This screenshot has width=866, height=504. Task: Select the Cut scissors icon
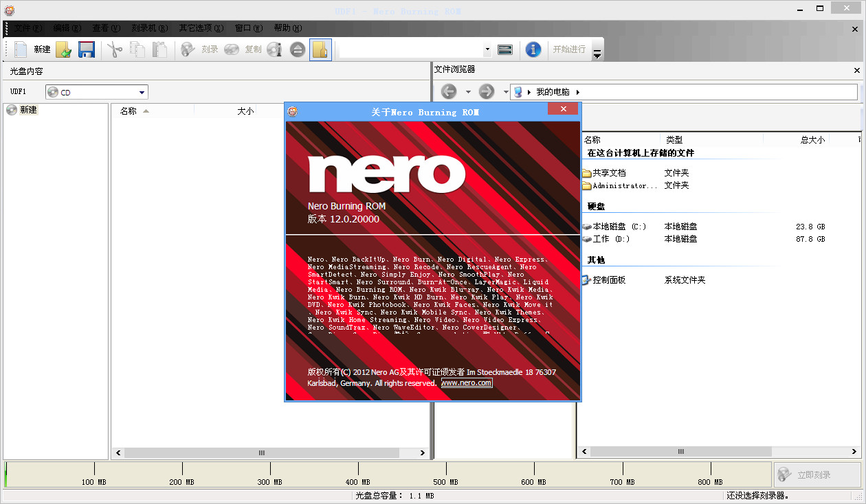tap(114, 49)
